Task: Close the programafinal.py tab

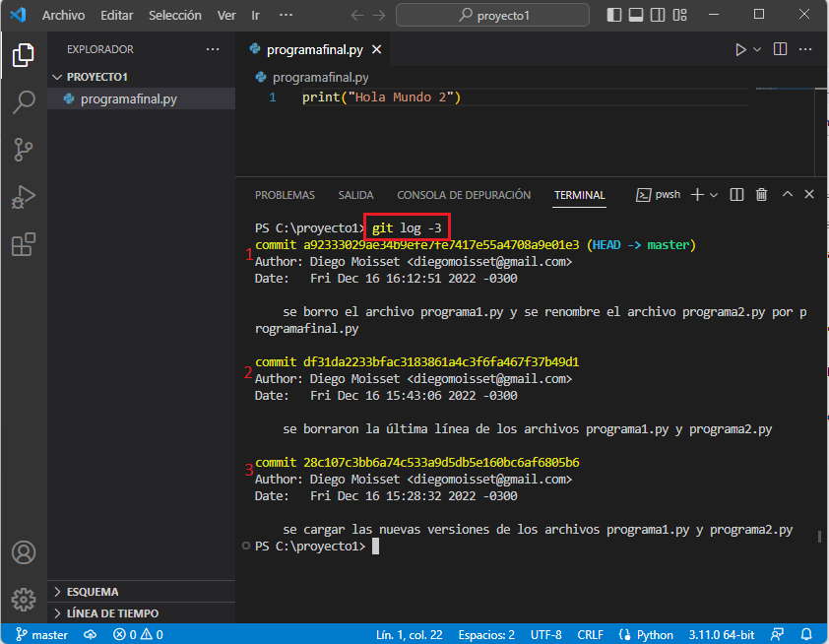Action: 376,49
